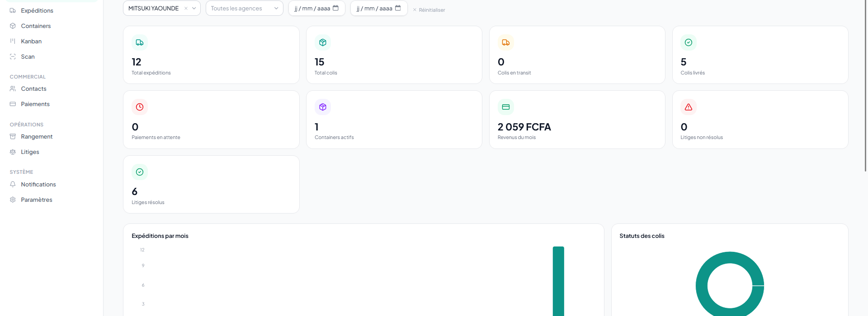
Task: Open calendar picker of first date field
Action: pos(335,8)
